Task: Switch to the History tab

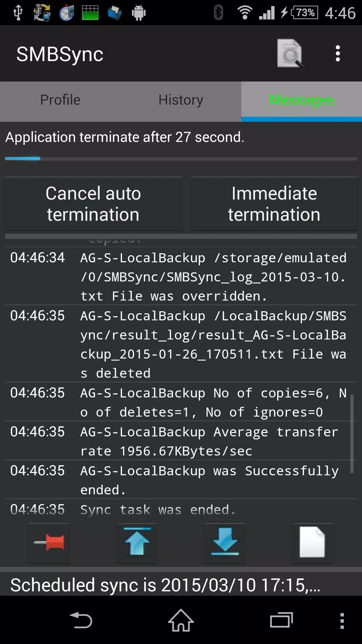Action: pos(181,100)
